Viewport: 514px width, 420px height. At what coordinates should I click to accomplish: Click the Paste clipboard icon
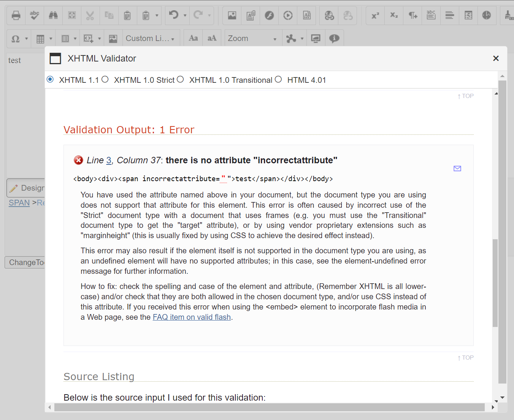click(127, 16)
